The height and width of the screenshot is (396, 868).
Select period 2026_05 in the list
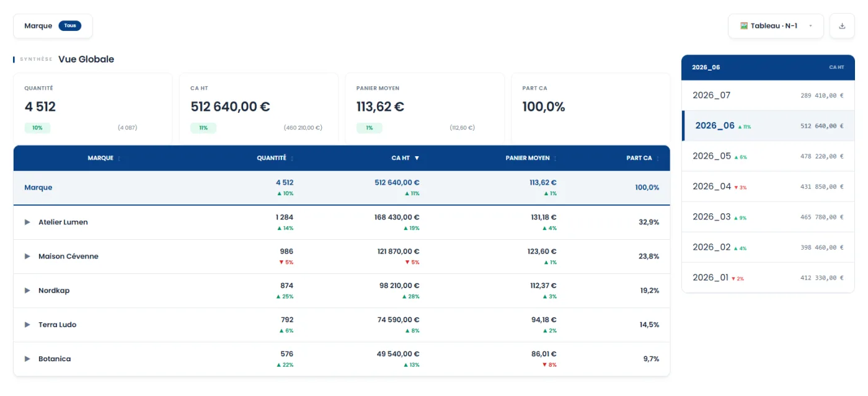768,156
